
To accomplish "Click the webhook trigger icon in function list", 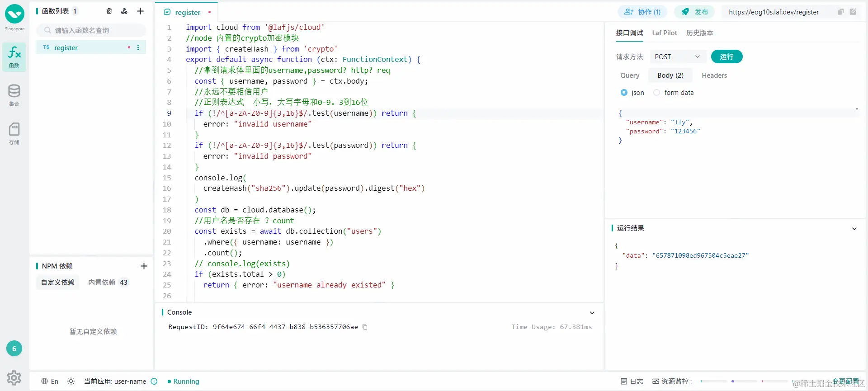I will [x=124, y=11].
